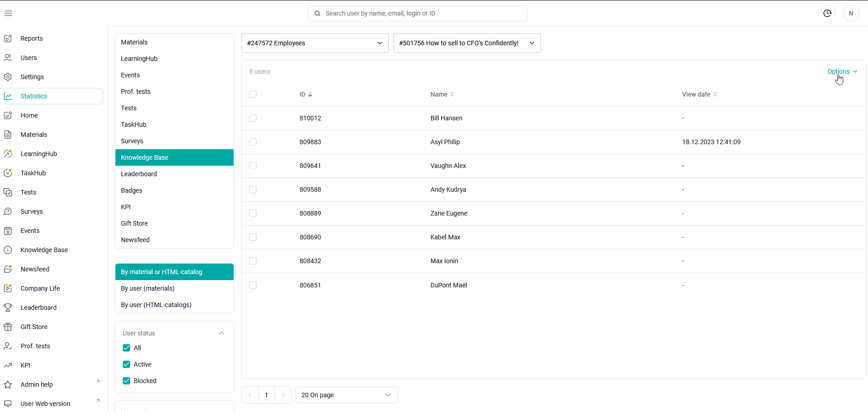Screen dimensions: 868x411
Task: Switch to By user (HTML-catalogs) view
Action: tap(175, 305)
